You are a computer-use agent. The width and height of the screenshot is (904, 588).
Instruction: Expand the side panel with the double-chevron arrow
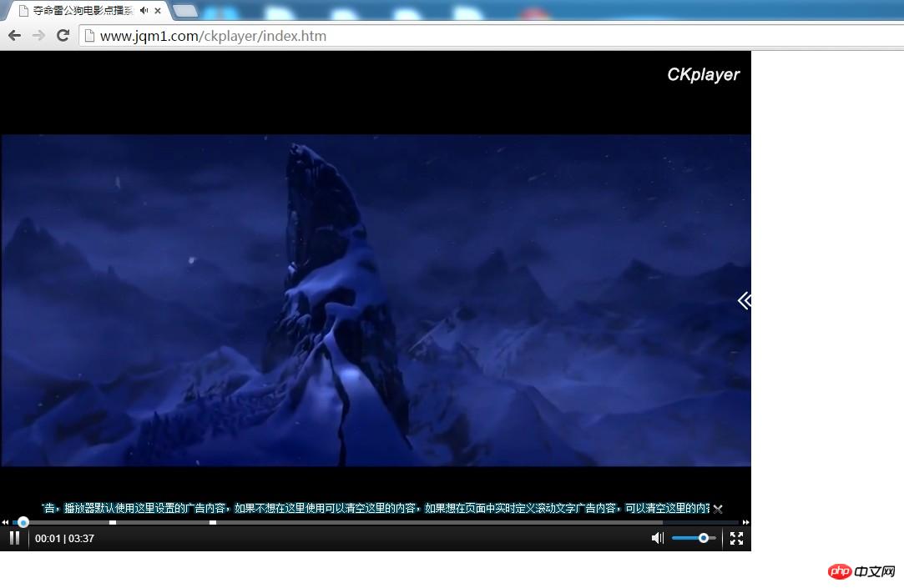(x=745, y=300)
